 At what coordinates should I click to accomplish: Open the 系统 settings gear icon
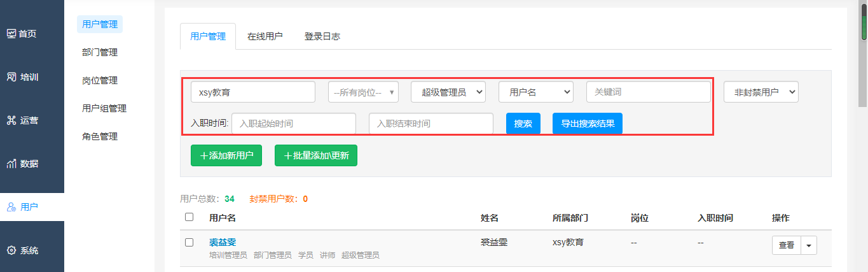point(11,250)
